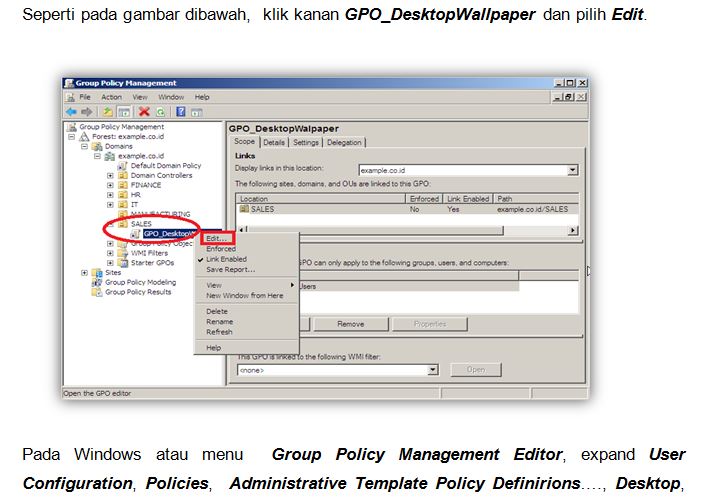Toggle Link Enabled in the context menu
This screenshot has width=710, height=504.
[226, 259]
